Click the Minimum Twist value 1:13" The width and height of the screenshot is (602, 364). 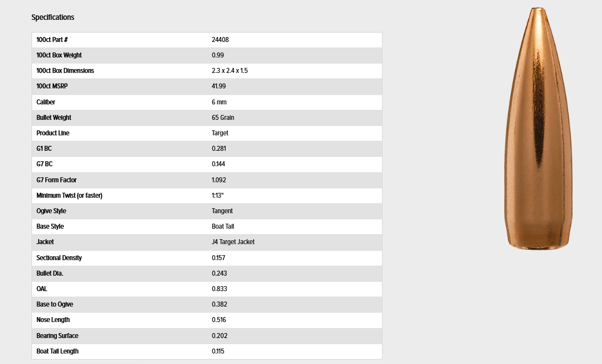(217, 195)
